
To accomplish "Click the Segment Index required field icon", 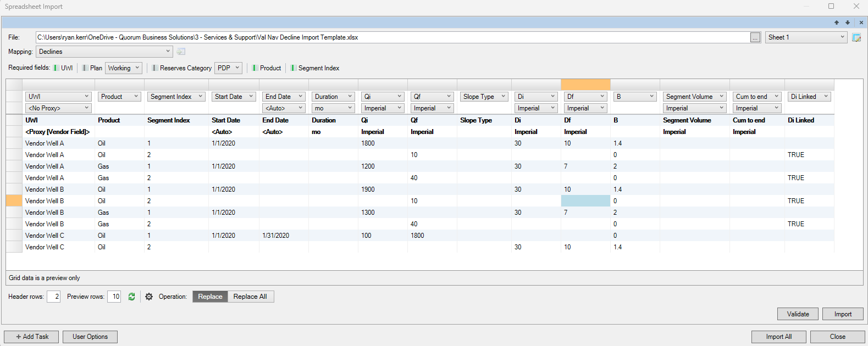I will click(x=294, y=68).
